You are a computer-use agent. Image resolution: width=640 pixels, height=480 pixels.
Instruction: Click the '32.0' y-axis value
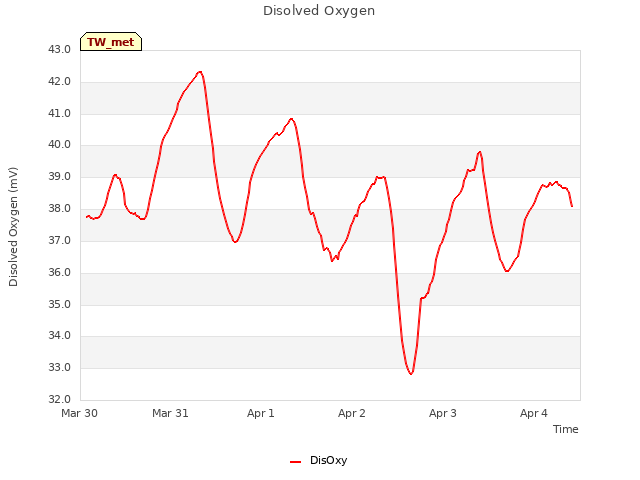(60, 399)
